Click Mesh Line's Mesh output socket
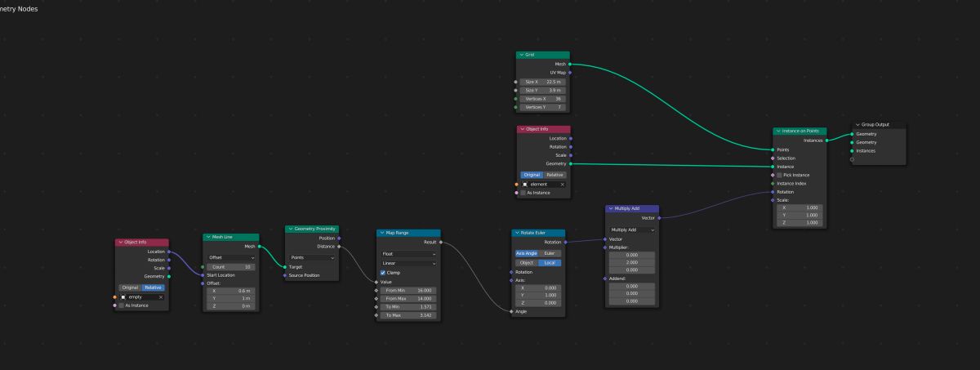The width and height of the screenshot is (980, 370). pyautogui.click(x=259, y=246)
